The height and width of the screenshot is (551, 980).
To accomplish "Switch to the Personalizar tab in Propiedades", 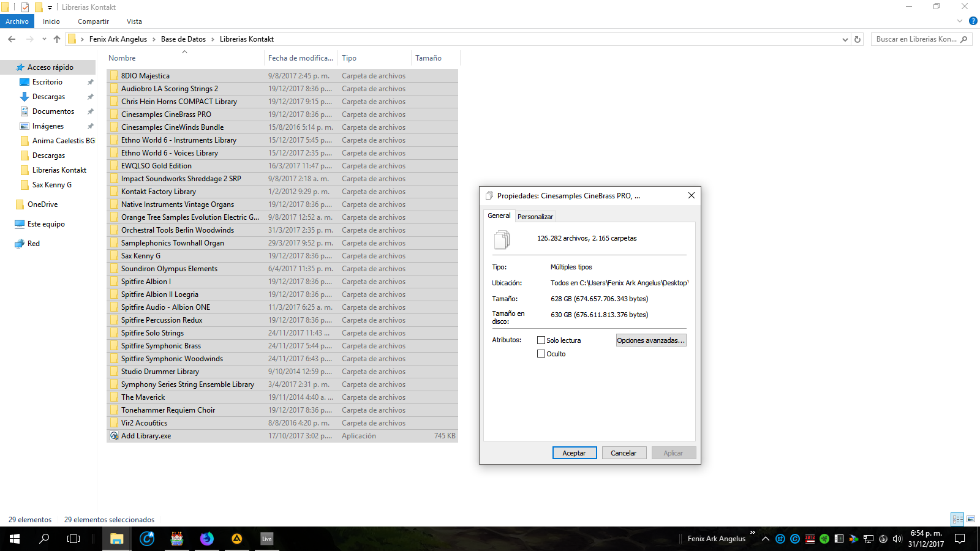I will point(535,217).
